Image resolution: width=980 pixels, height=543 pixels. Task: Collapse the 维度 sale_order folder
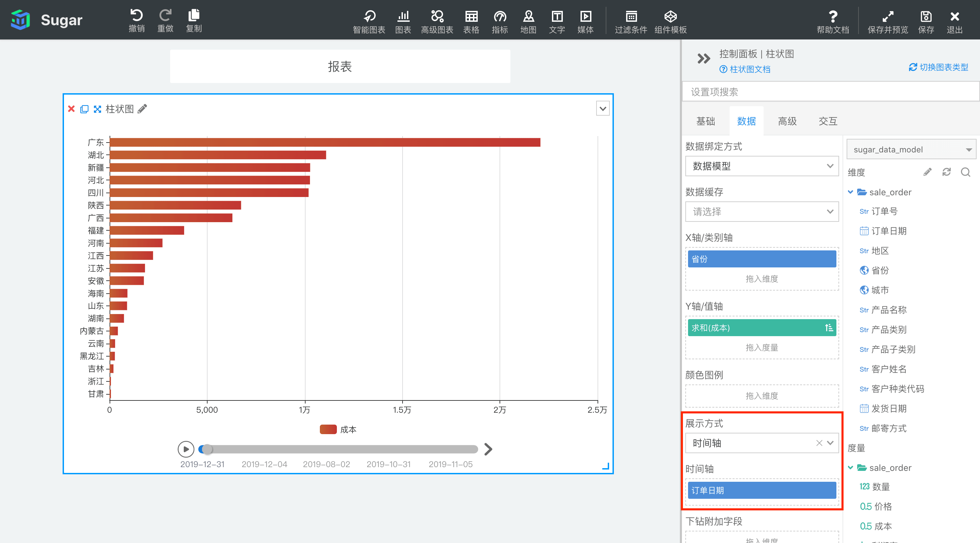pyautogui.click(x=850, y=192)
